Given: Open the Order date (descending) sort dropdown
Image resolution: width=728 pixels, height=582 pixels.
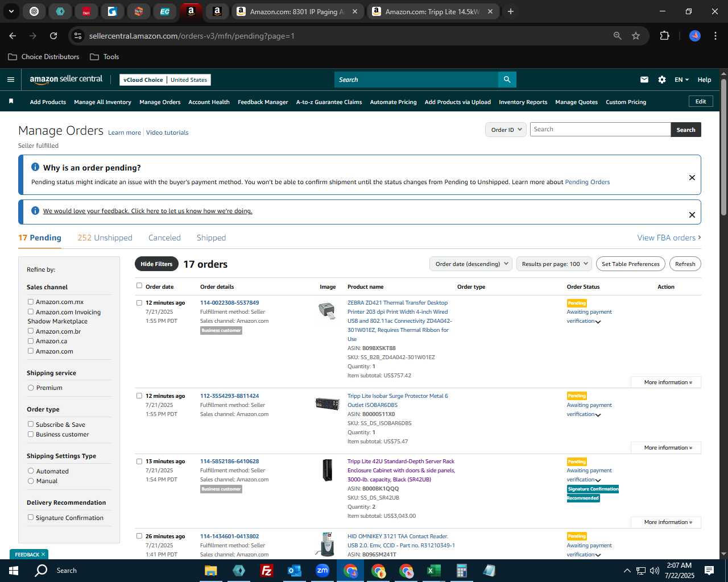Looking at the screenshot, I should tap(471, 264).
